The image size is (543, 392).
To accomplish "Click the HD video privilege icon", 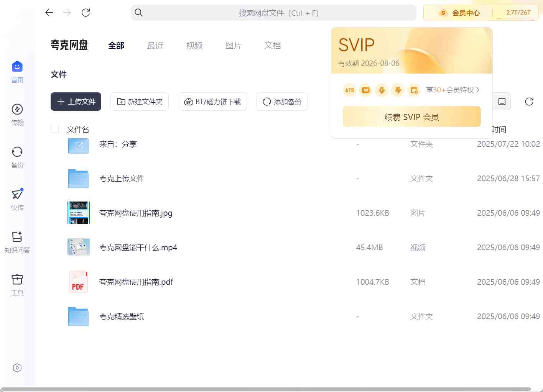I will 366,90.
